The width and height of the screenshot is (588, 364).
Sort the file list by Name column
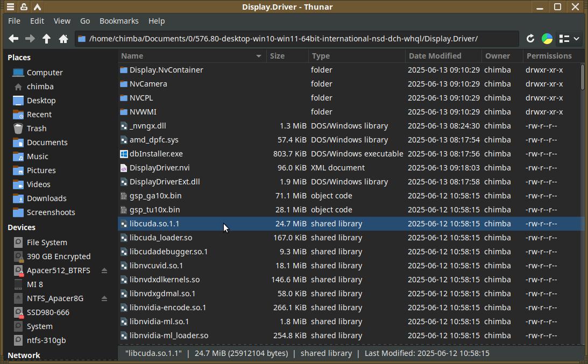point(188,56)
